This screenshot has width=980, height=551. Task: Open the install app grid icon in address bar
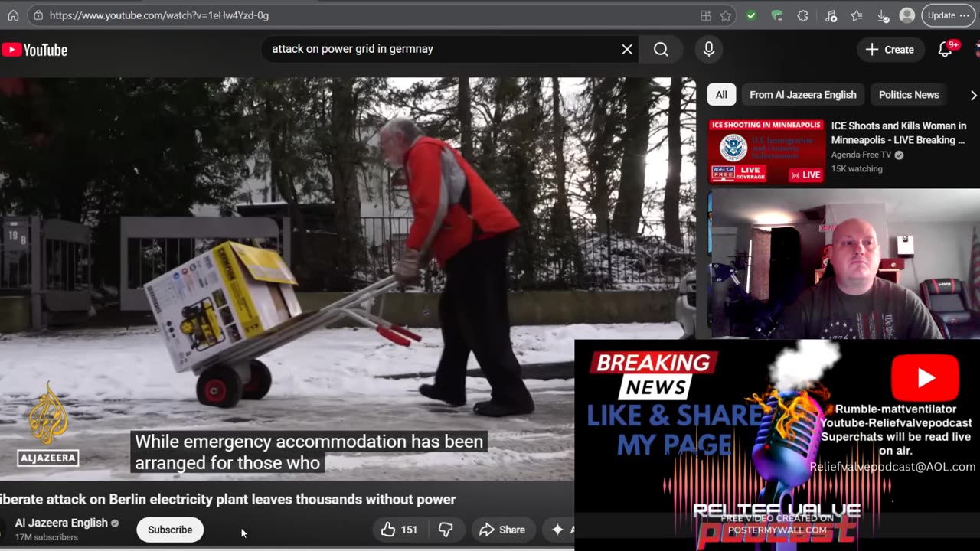pos(706,15)
